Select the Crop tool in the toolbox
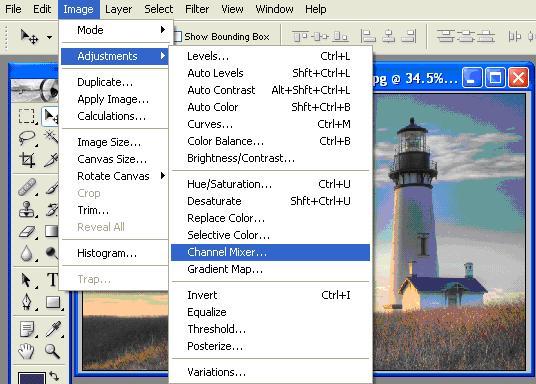 pyautogui.click(x=27, y=160)
